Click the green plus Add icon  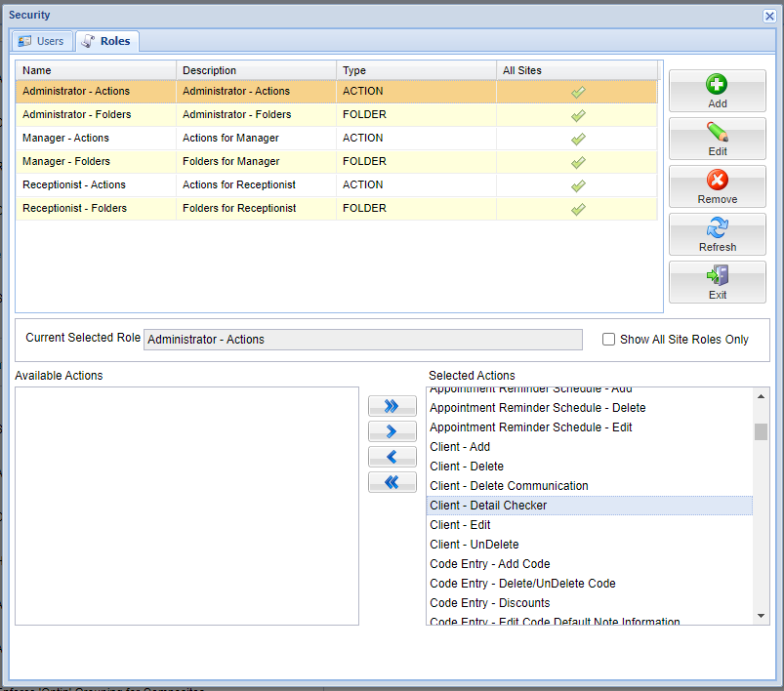[717, 86]
